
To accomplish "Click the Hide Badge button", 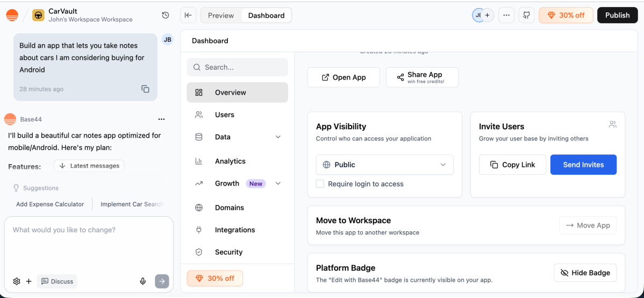I will [x=585, y=273].
